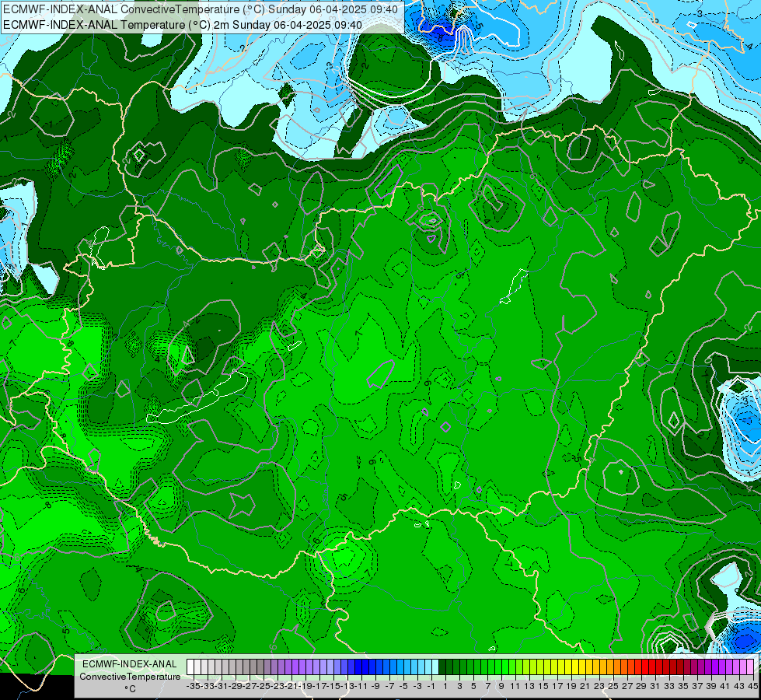Click the ConvectiveTemperature title line at top
The height and width of the screenshot is (700, 761).
tap(201, 9)
